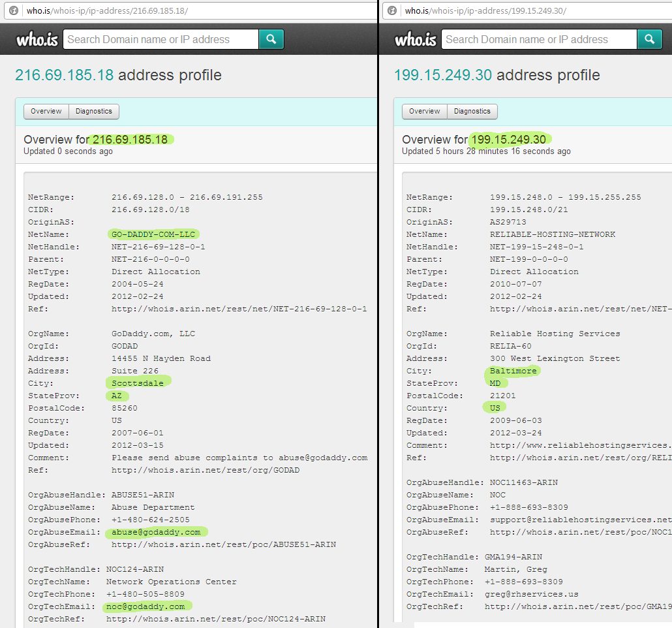Click the who.is logo in right window
672x628 pixels.
point(416,39)
